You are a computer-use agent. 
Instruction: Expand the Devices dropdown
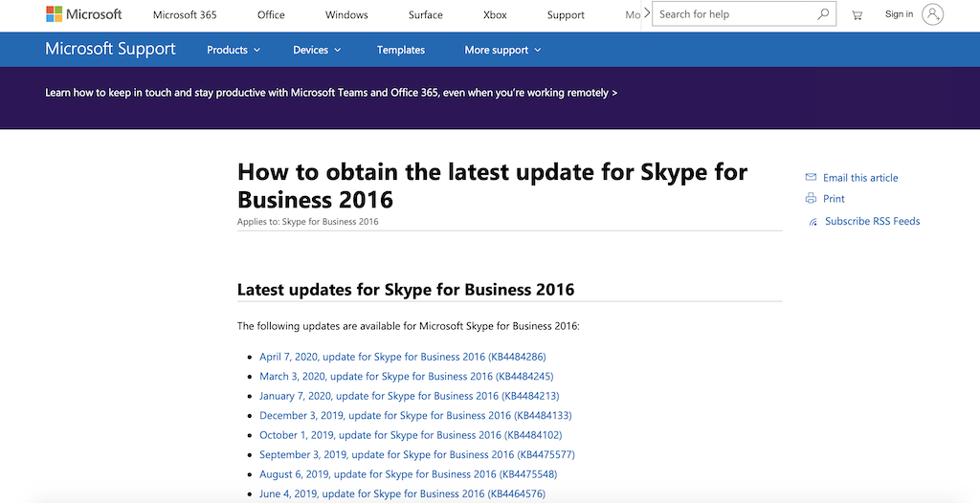point(317,50)
